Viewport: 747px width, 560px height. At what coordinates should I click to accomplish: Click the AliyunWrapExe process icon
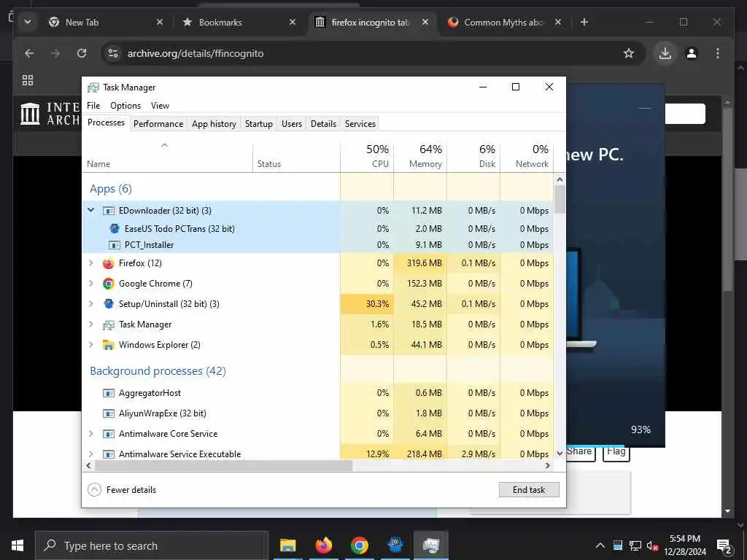[109, 413]
